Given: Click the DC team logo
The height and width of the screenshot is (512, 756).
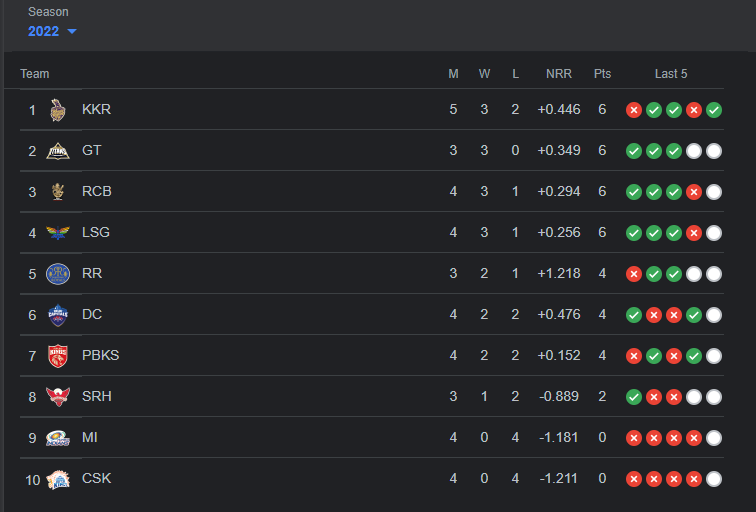Looking at the screenshot, I should [x=58, y=315].
